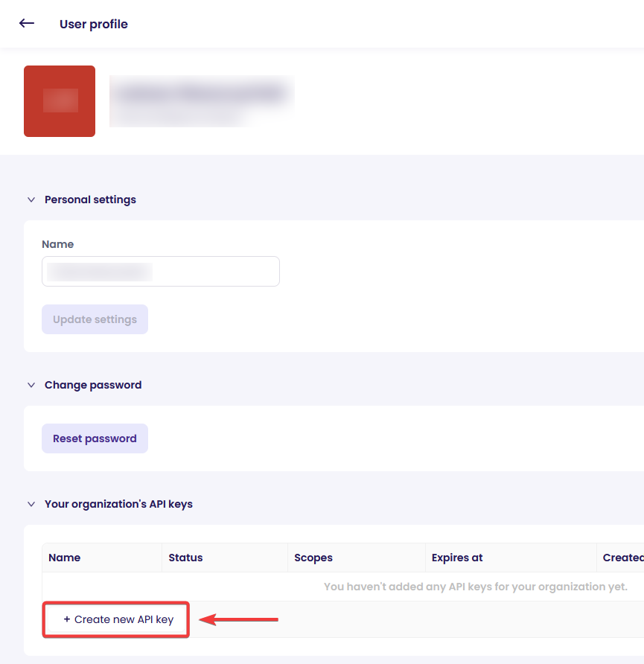Click the Scopes column header
644x664 pixels.
[313, 558]
